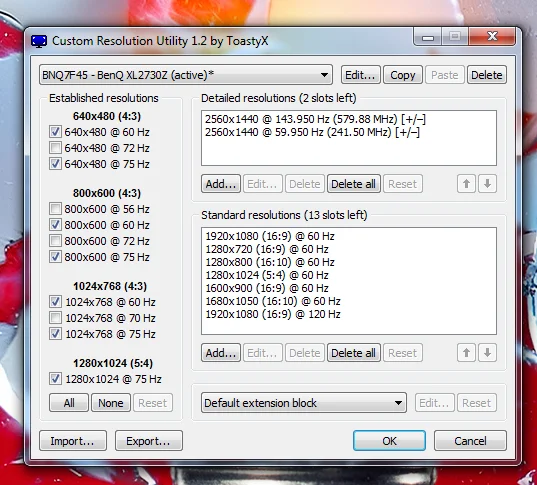Enable 800x600 @ 56 Hz checkbox
The image size is (537, 485).
(x=55, y=209)
